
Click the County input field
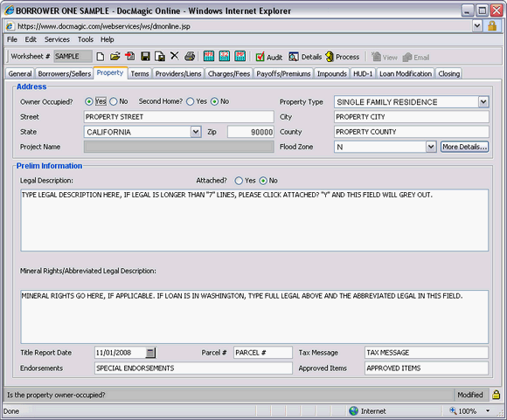(412, 132)
